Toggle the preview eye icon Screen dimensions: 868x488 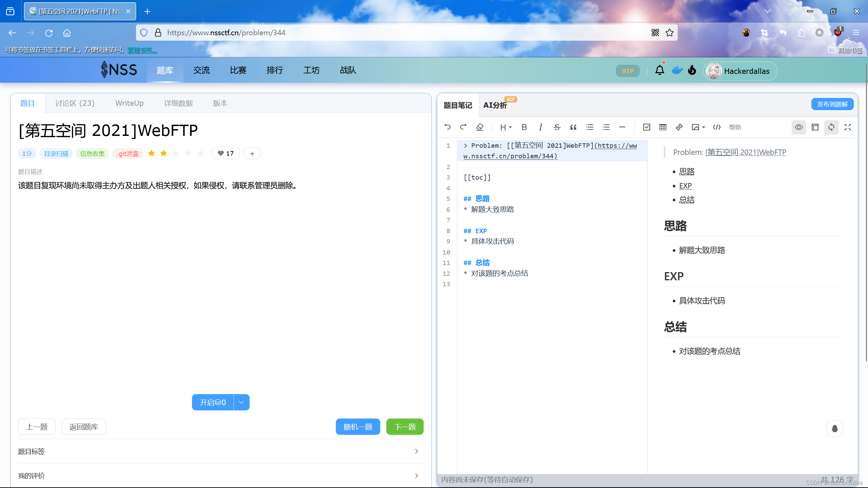pyautogui.click(x=799, y=127)
